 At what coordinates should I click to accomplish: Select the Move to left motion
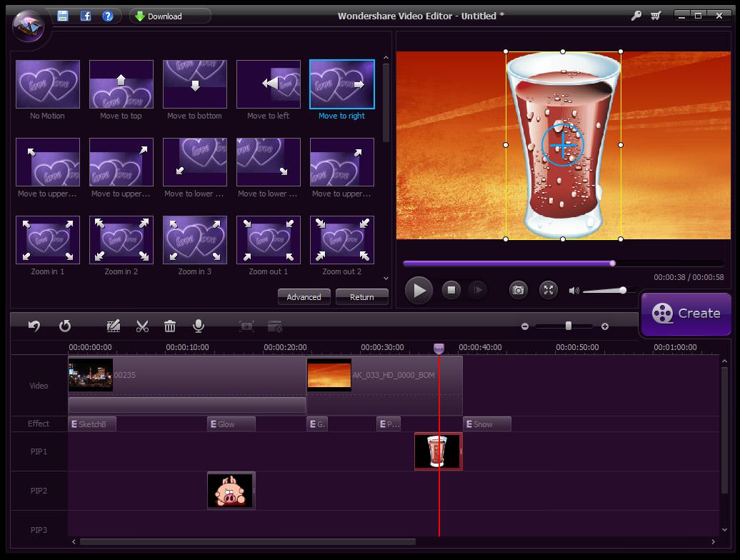[x=269, y=84]
